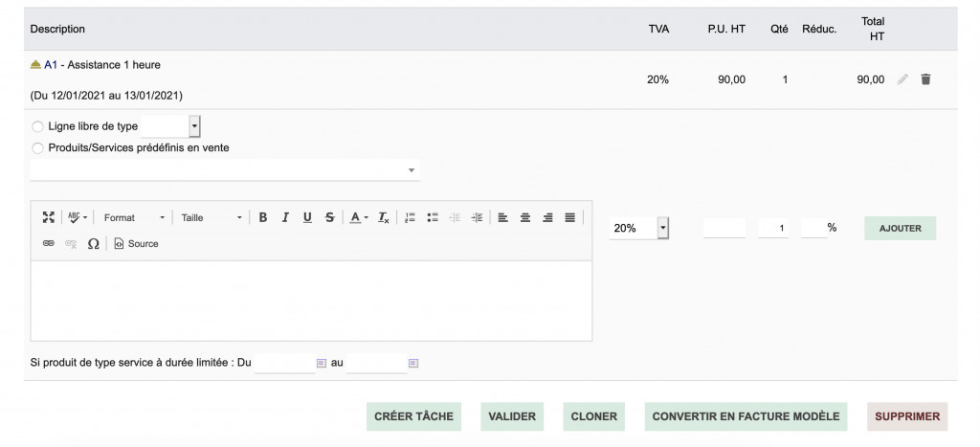Choose 'Produits/Services prédéfinis en vente' option
The image size is (980, 447).
[38, 148]
